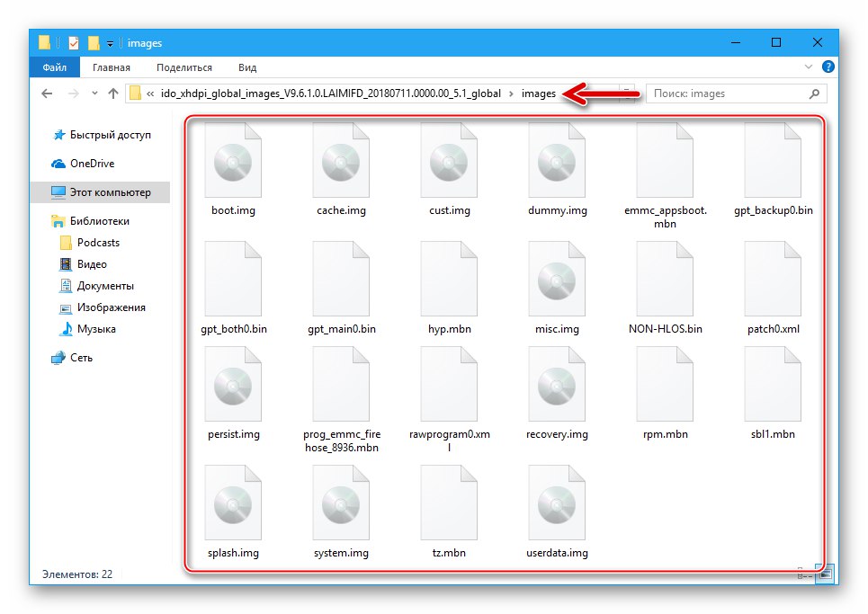Select the misc.img file icon
This screenshot has width=868, height=614.
pyautogui.click(x=557, y=279)
